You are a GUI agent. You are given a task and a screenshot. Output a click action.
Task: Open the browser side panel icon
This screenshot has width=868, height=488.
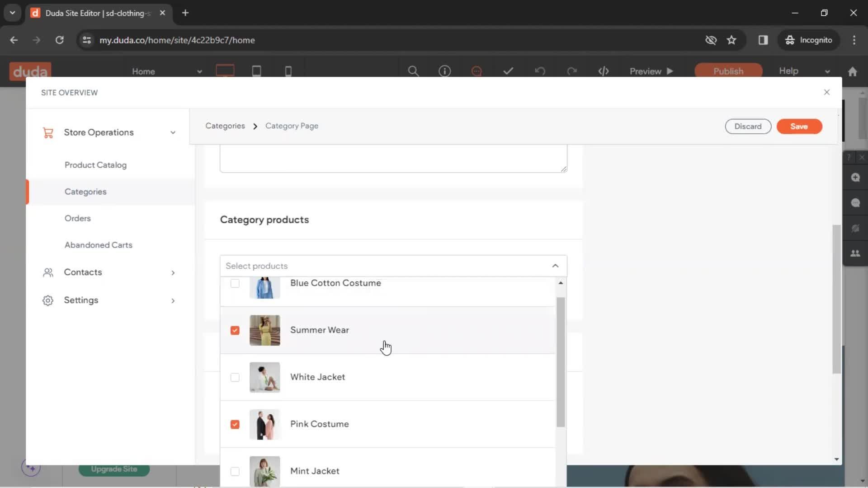pyautogui.click(x=763, y=40)
